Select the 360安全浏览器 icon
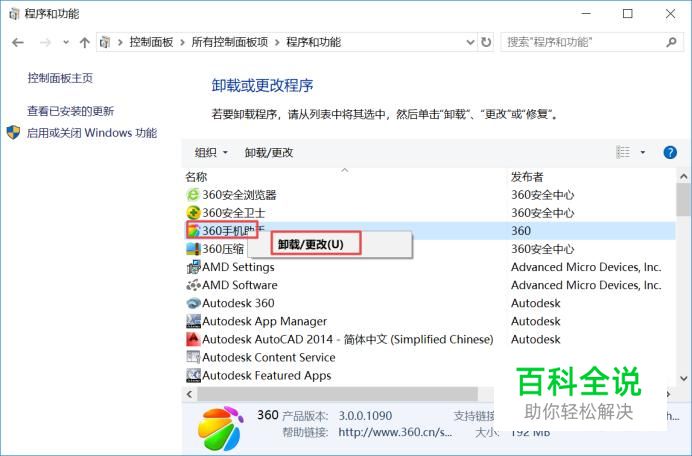Screen dimensions: 692x456 click(193, 195)
